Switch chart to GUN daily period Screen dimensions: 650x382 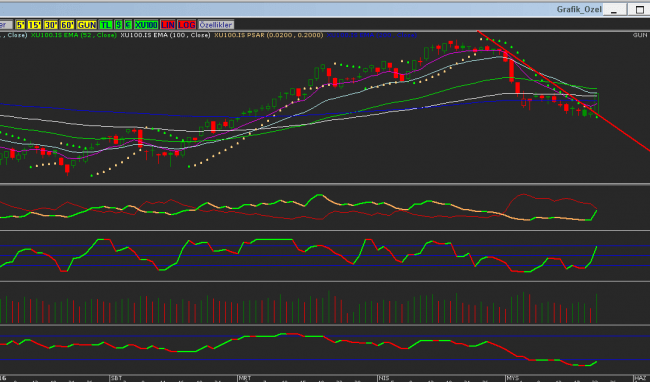click(87, 25)
